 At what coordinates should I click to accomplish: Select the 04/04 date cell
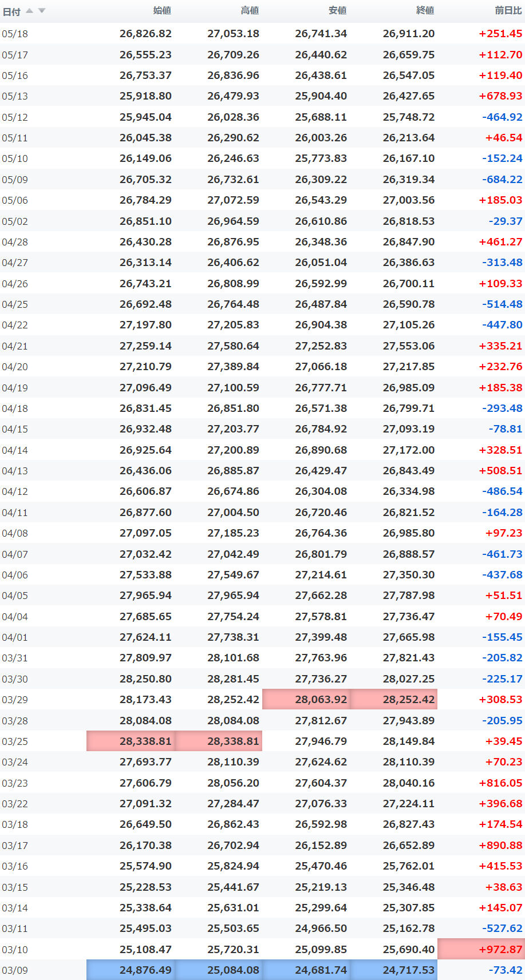15,617
